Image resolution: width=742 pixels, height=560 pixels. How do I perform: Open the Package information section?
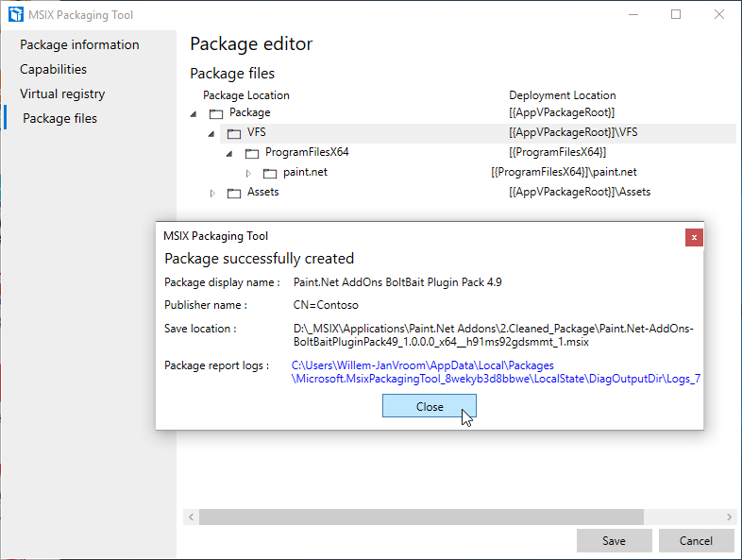click(x=79, y=44)
